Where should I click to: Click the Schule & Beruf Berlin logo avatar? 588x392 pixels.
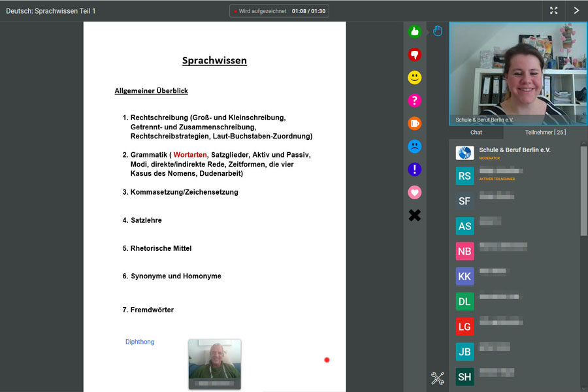(x=465, y=153)
